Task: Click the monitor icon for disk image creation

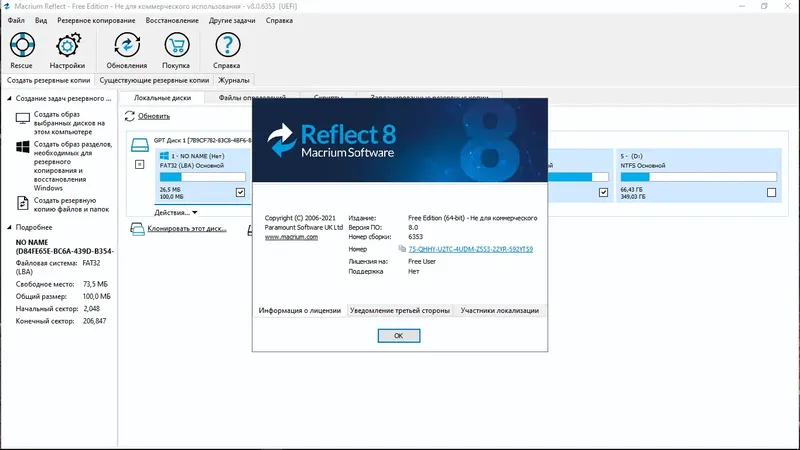Action: (22, 118)
